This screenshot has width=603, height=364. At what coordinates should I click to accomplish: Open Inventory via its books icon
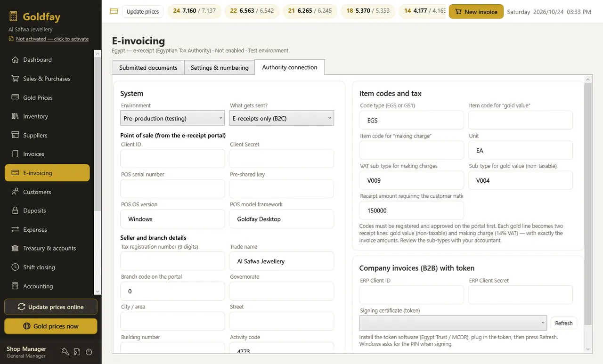[15, 116]
